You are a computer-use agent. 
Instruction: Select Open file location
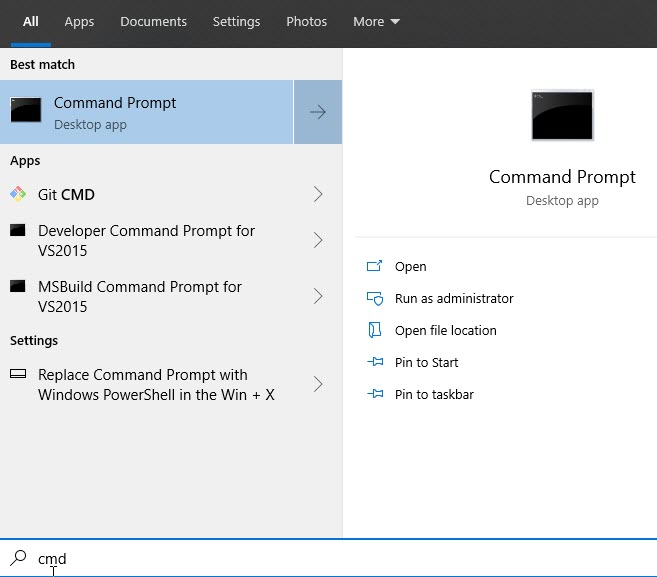click(x=445, y=331)
